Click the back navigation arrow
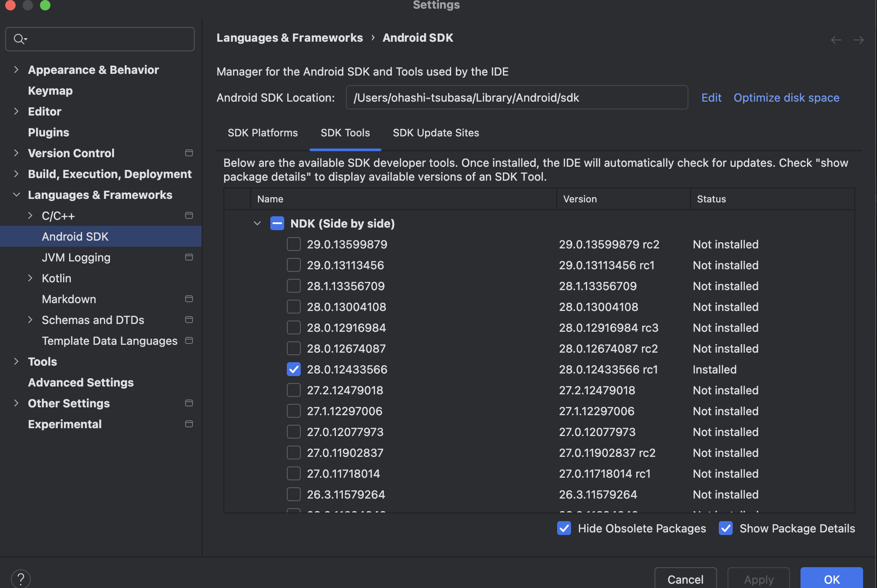This screenshot has width=877, height=588. (x=835, y=40)
